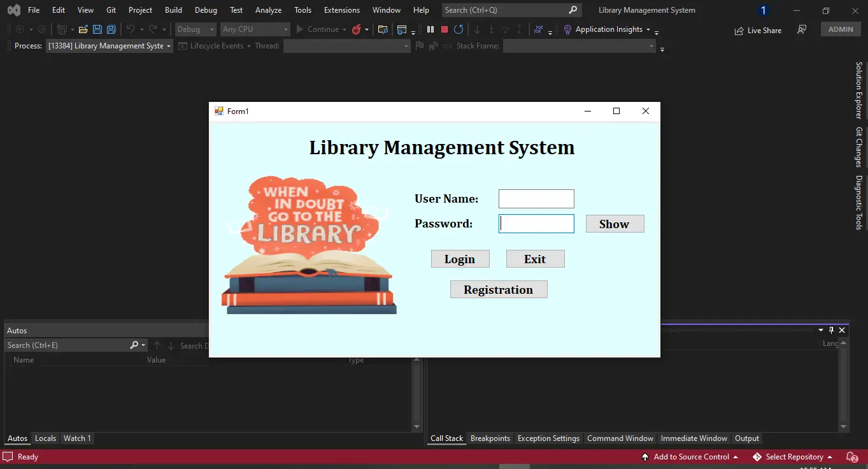
Task: Click the Open File folder icon
Action: (x=83, y=29)
